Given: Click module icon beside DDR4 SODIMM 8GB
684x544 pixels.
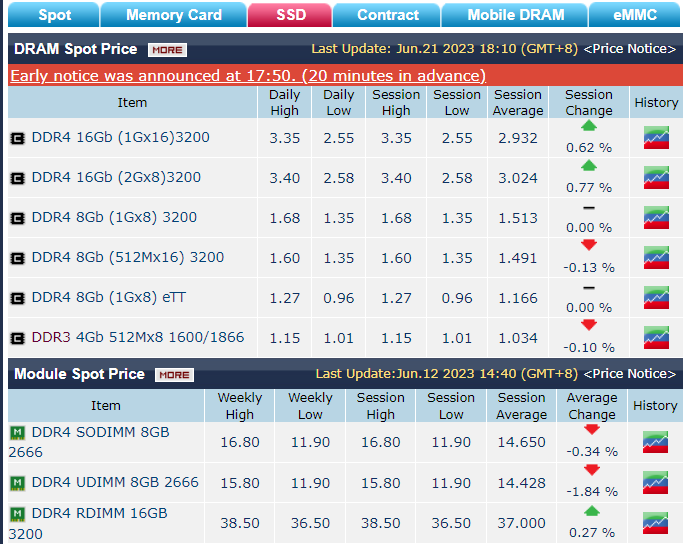Looking at the screenshot, I should point(17,433).
